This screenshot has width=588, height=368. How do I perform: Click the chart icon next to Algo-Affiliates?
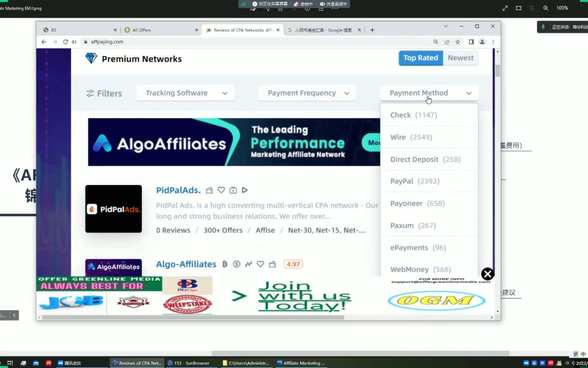(248, 264)
